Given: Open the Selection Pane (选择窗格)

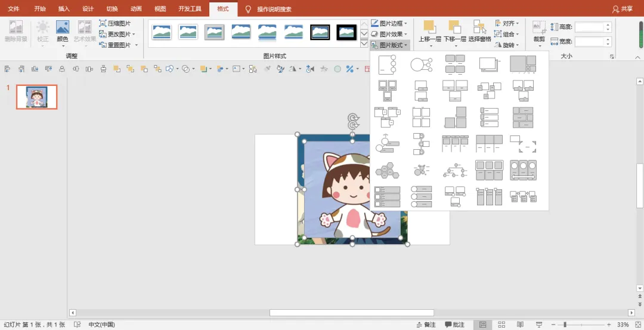Looking at the screenshot, I should point(479,30).
